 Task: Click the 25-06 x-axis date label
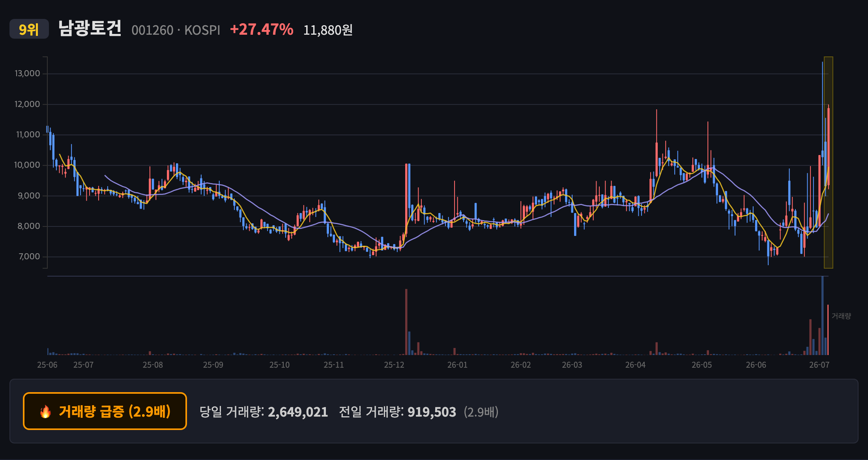pyautogui.click(x=47, y=365)
